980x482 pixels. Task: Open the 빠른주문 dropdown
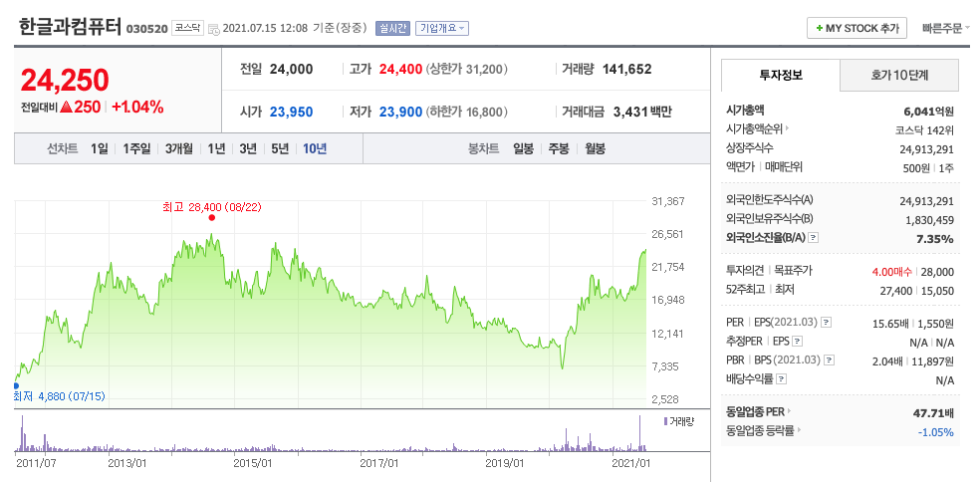945,28
